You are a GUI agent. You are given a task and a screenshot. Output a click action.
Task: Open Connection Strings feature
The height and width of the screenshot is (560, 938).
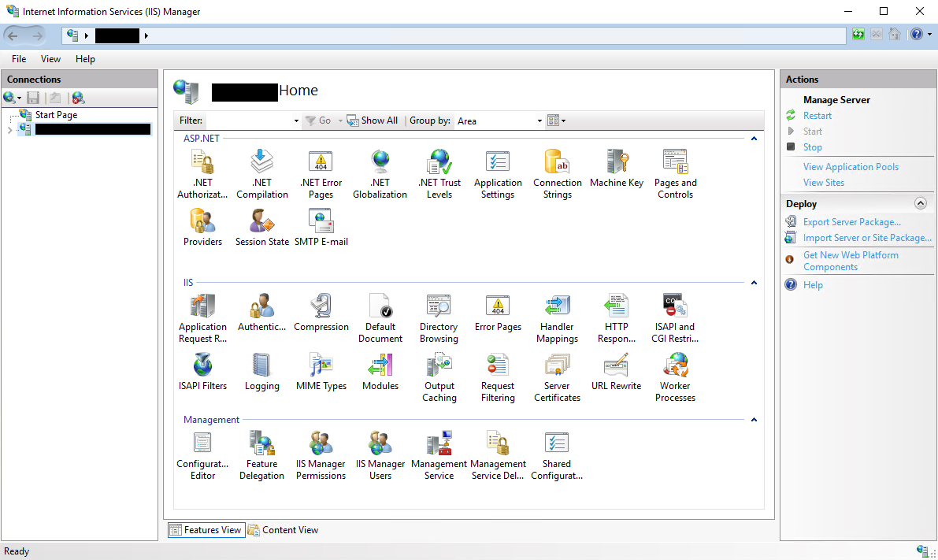click(x=558, y=174)
